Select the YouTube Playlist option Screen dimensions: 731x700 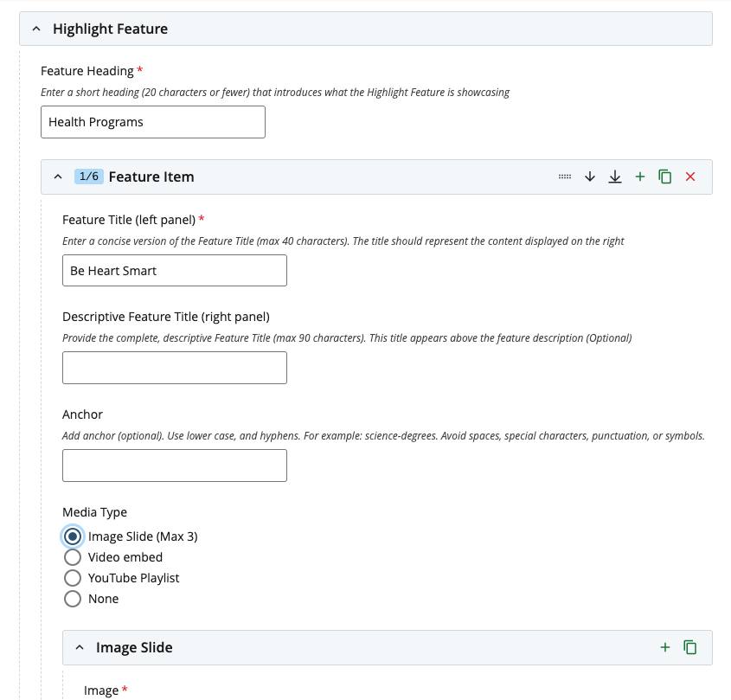coord(73,578)
